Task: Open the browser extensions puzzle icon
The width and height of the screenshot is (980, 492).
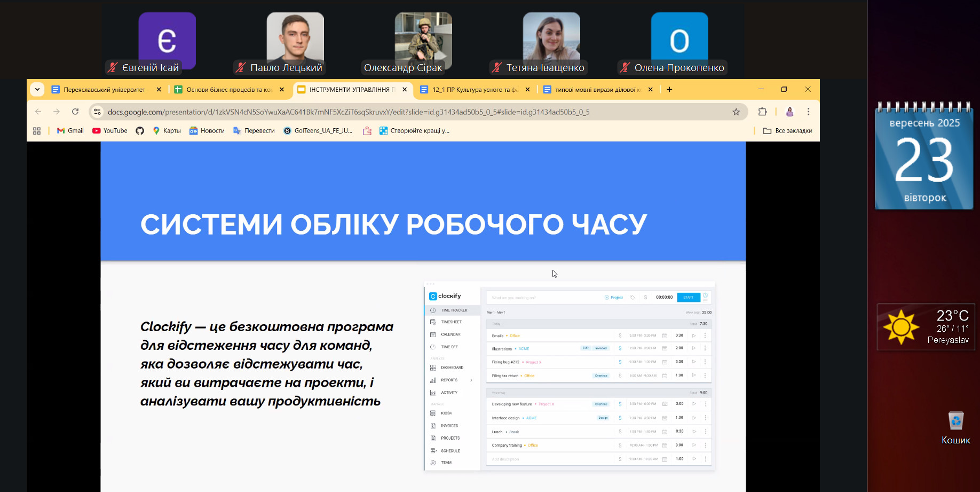Action: 762,112
